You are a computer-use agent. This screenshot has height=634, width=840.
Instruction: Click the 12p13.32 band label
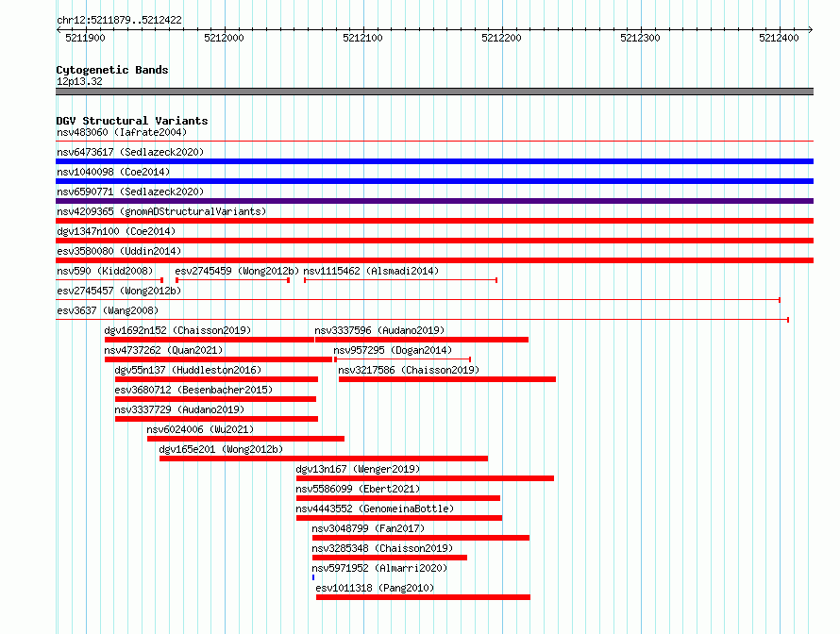(x=79, y=81)
